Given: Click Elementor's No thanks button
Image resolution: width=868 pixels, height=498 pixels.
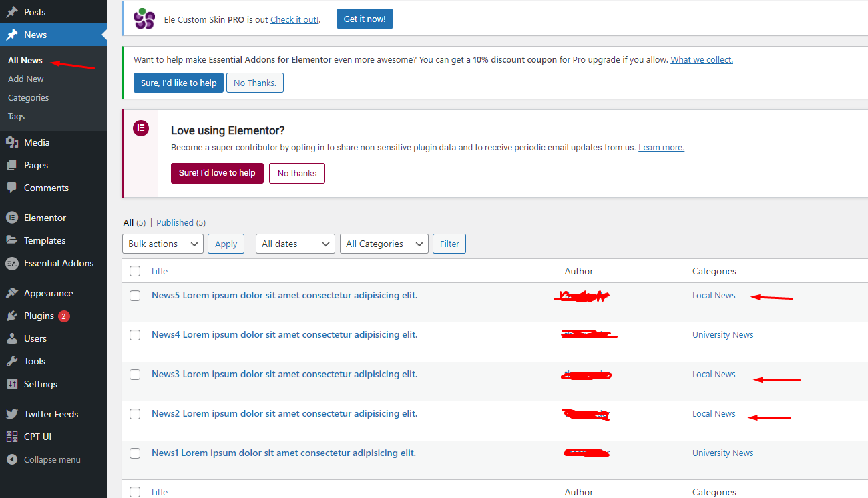Looking at the screenshot, I should pyautogui.click(x=297, y=173).
